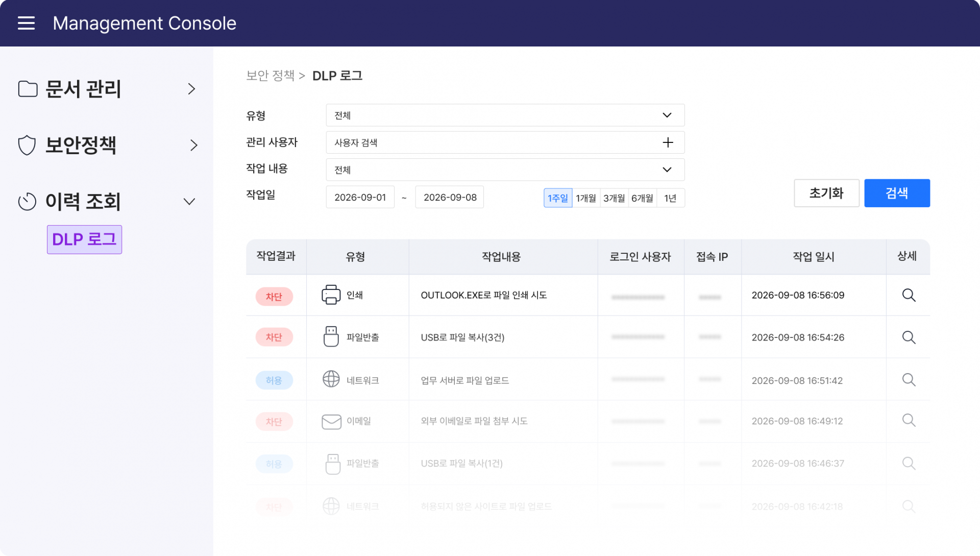Collapse 이력 조회 chevron
This screenshot has width=980, height=556.
pyautogui.click(x=189, y=201)
